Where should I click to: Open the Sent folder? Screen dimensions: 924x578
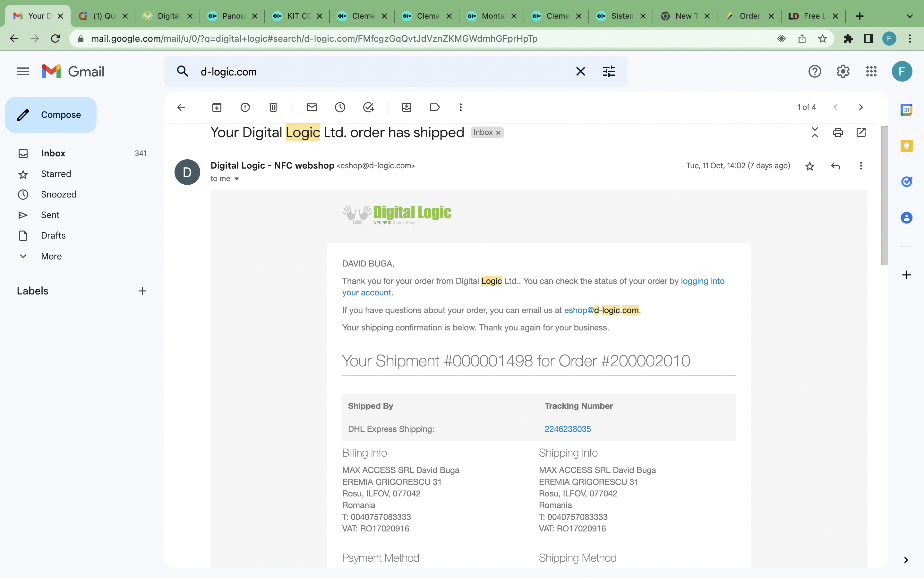click(82, 215)
